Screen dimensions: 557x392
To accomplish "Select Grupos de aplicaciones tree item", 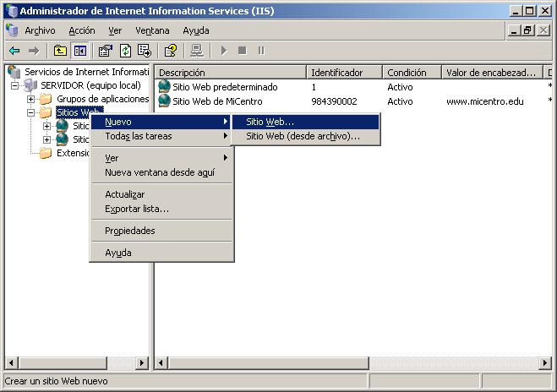I will pyautogui.click(x=103, y=99).
